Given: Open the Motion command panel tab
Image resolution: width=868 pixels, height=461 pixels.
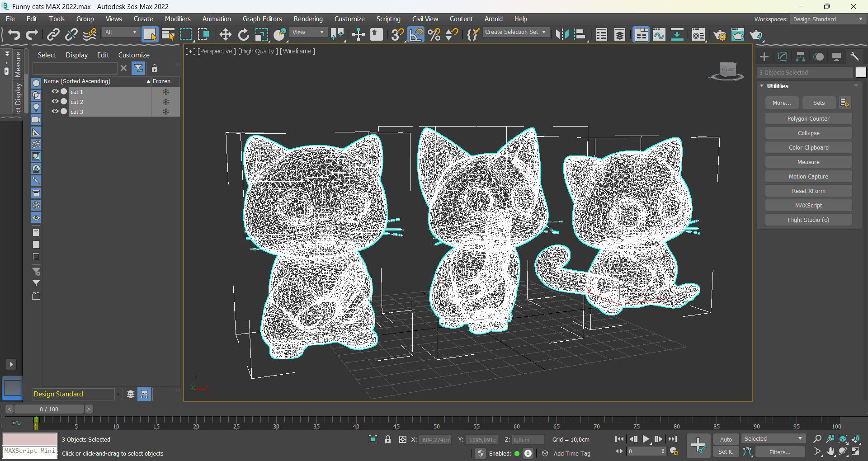Looking at the screenshot, I should [x=818, y=56].
